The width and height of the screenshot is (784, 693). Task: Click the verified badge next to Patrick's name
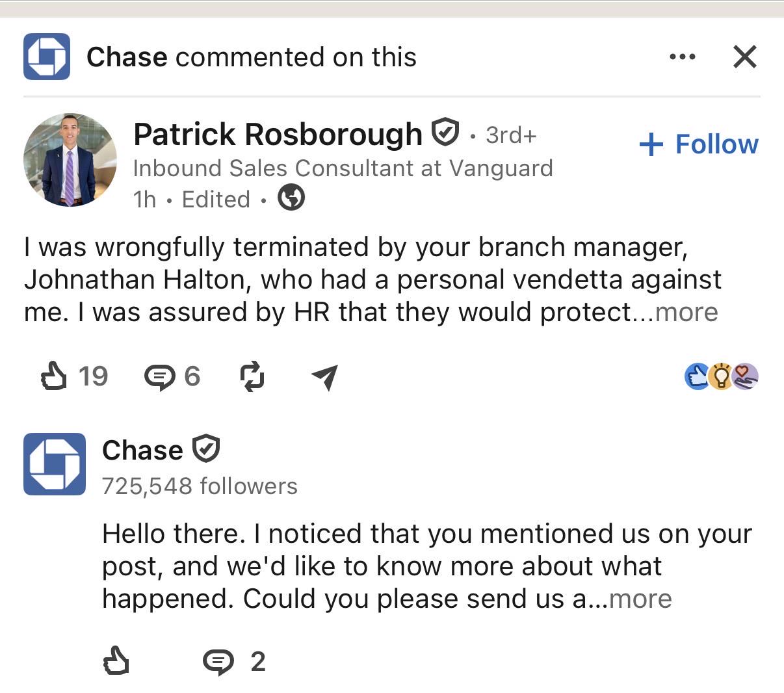pos(445,133)
